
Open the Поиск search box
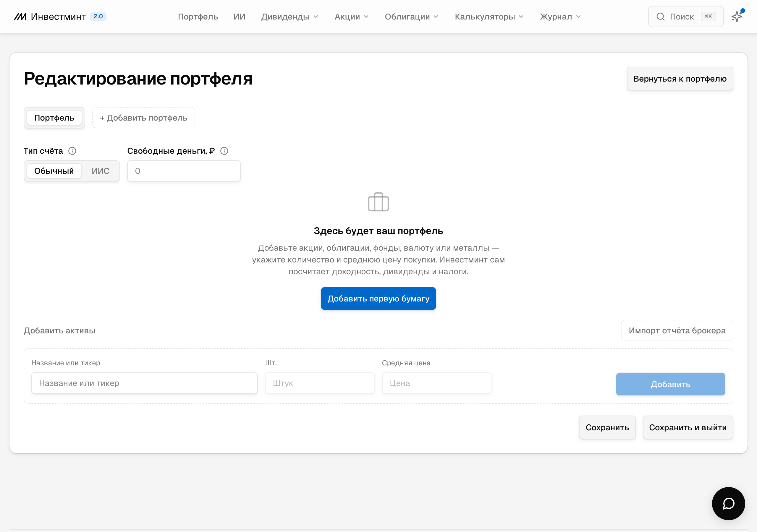coord(686,17)
